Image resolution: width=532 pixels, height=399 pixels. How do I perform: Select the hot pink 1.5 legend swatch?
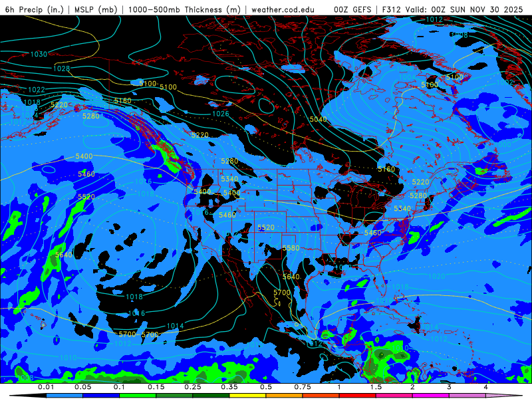394,396
